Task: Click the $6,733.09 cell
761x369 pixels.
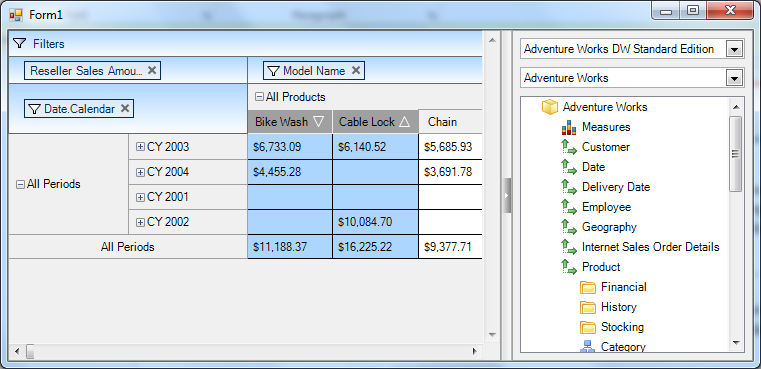Action: point(290,147)
